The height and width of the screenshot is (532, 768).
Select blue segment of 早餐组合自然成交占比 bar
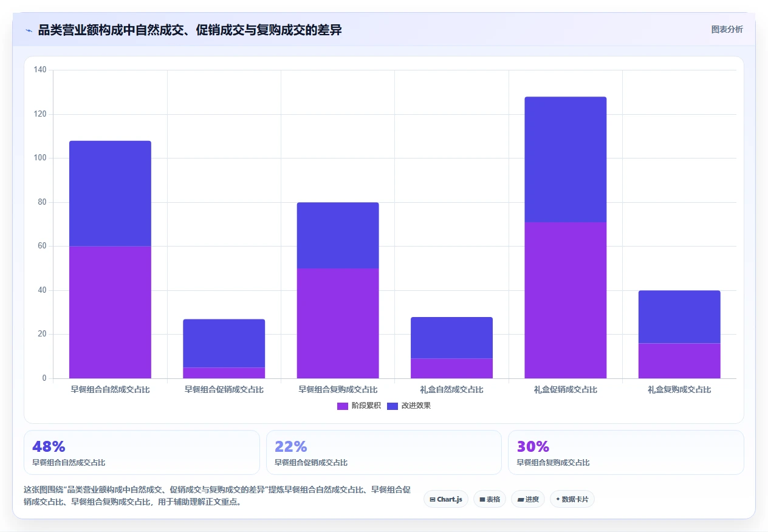point(110,193)
